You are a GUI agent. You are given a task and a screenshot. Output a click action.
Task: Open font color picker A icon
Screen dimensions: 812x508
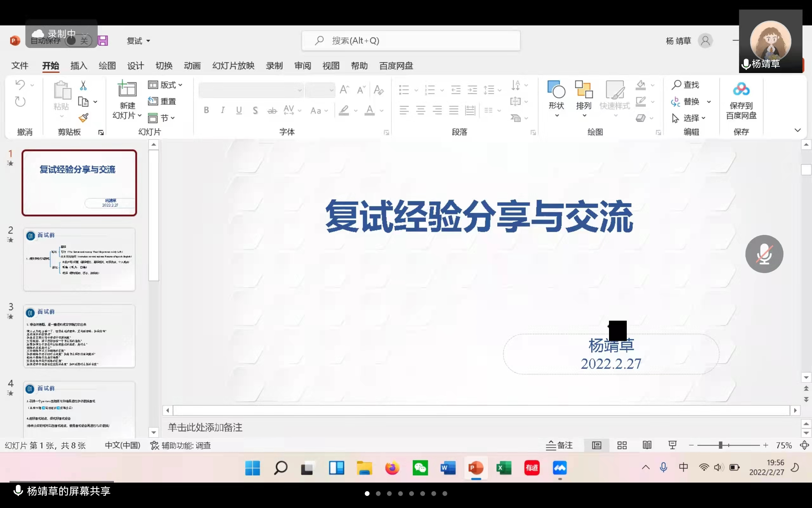[x=370, y=110]
